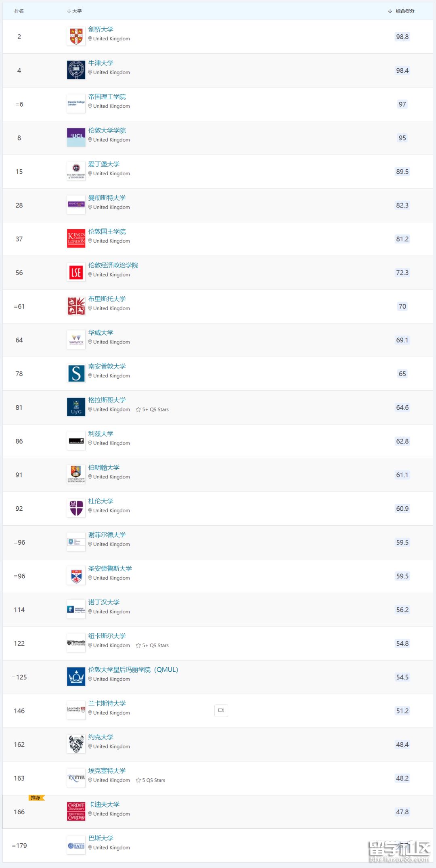Click the Queen Mary crown logo
The image size is (436, 868).
[76, 677]
